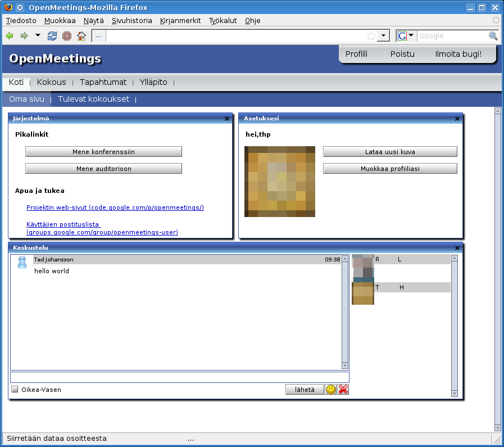Screen dimensions: 504x447
Task: Send the chat message with lähetä
Action: [305, 390]
